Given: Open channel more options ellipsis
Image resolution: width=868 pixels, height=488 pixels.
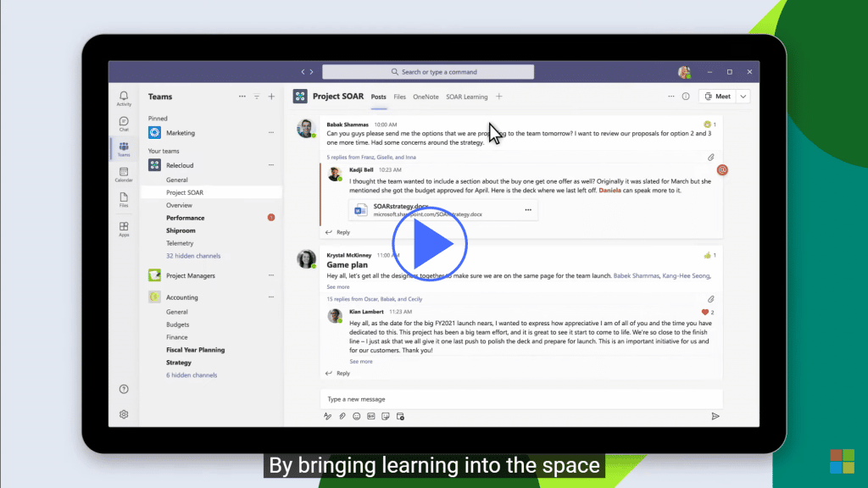Looking at the screenshot, I should (671, 97).
